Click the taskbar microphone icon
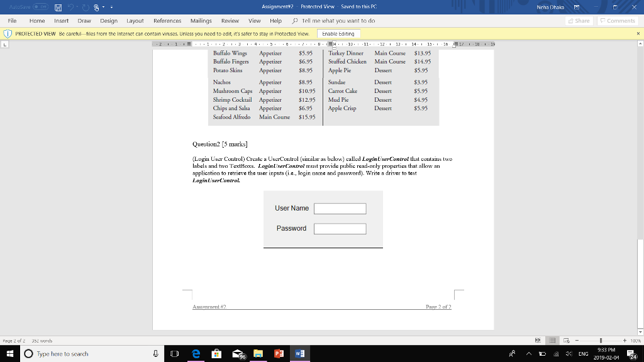 (x=156, y=353)
